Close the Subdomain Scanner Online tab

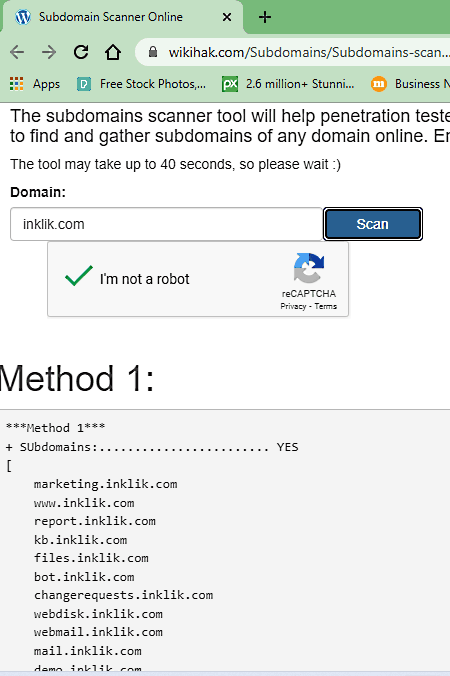coord(227,17)
